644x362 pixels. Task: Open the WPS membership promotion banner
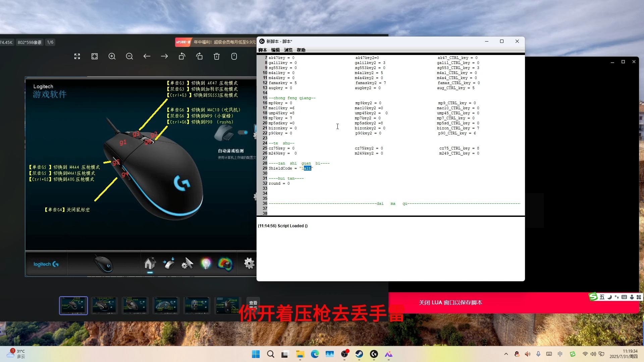[215, 42]
